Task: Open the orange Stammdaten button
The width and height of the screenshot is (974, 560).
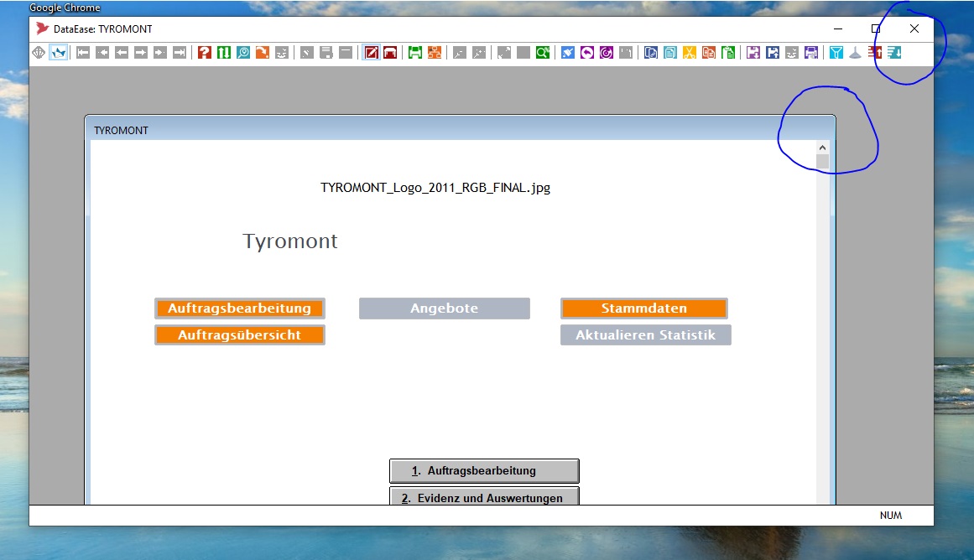Action: (x=644, y=308)
